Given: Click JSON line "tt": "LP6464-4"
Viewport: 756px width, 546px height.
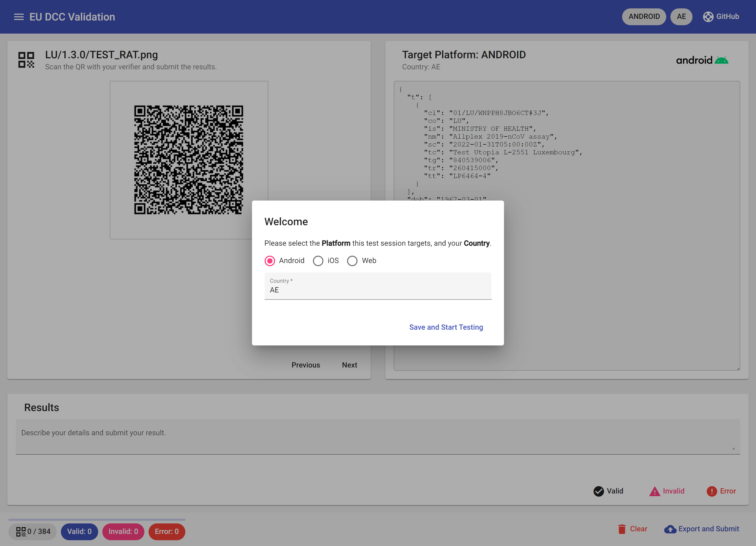Looking at the screenshot, I should point(457,176).
